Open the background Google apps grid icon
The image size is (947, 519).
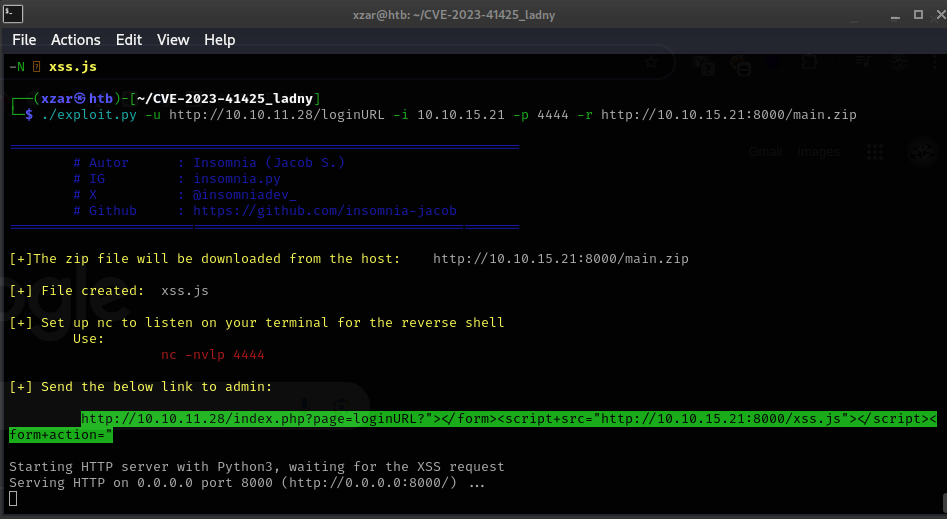tap(875, 152)
